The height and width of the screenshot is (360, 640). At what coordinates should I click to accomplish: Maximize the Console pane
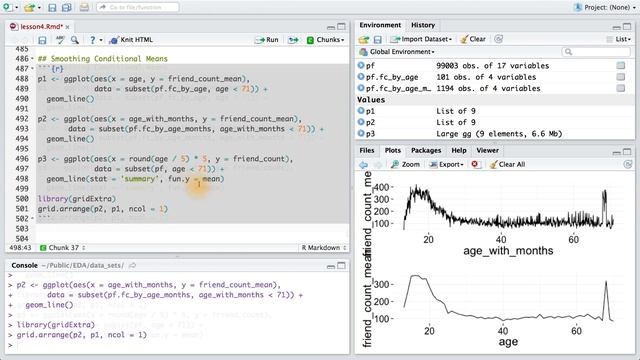pyautogui.click(x=341, y=266)
